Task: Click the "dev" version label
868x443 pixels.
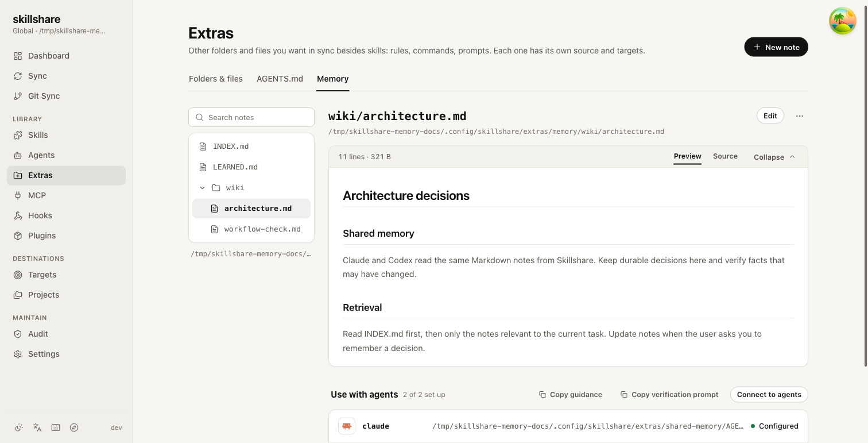Action: (x=117, y=427)
